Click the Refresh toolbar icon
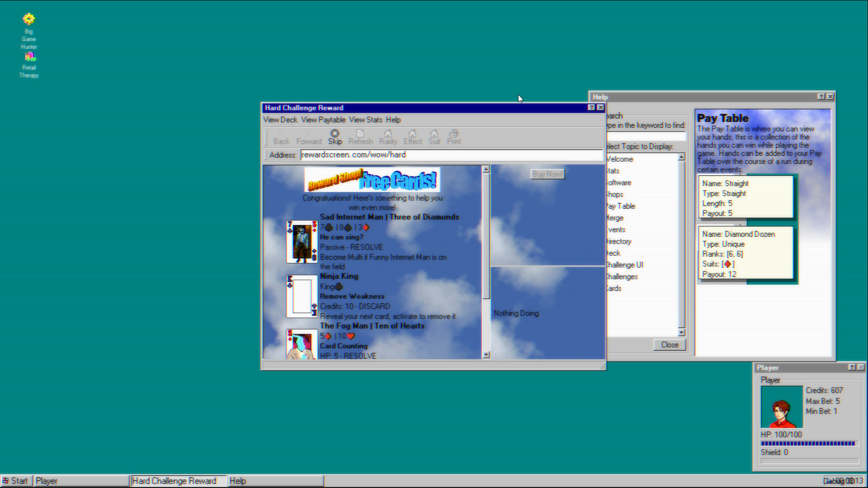868x488 pixels. pyautogui.click(x=361, y=137)
